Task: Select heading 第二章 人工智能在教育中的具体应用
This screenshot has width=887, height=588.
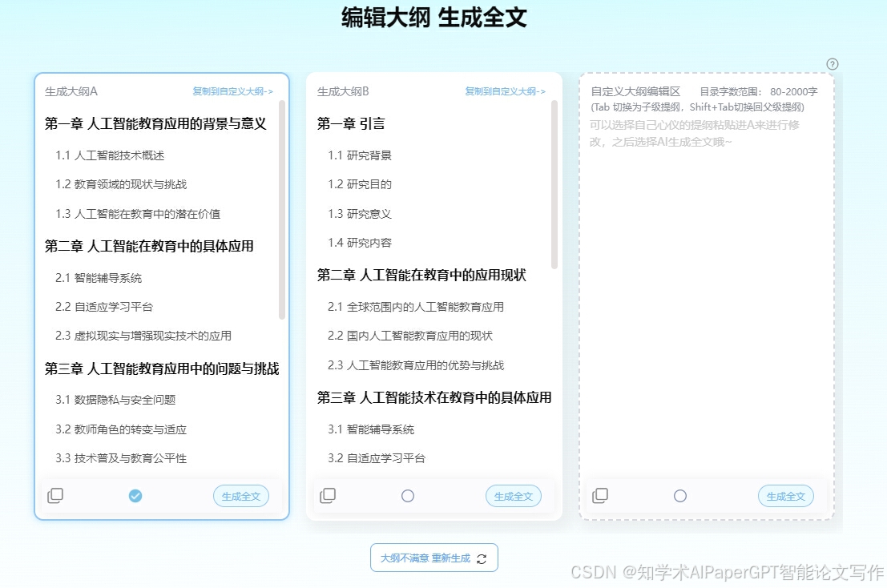Action: pos(149,246)
